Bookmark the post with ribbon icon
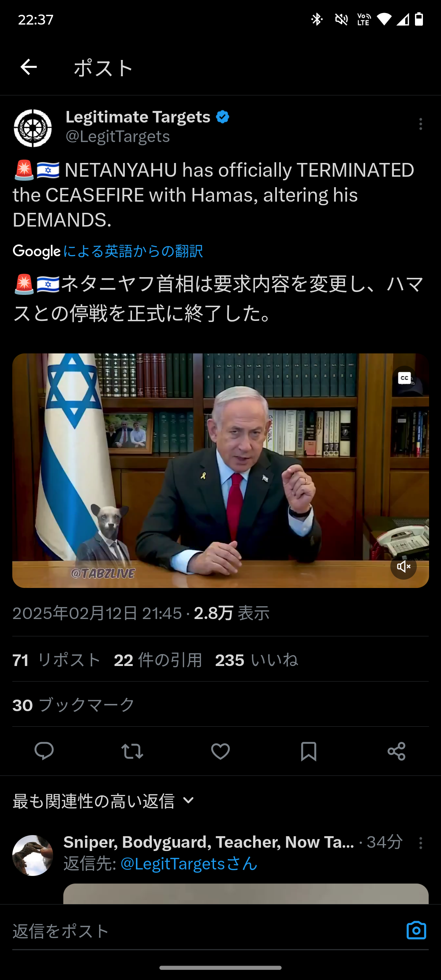 309,751
